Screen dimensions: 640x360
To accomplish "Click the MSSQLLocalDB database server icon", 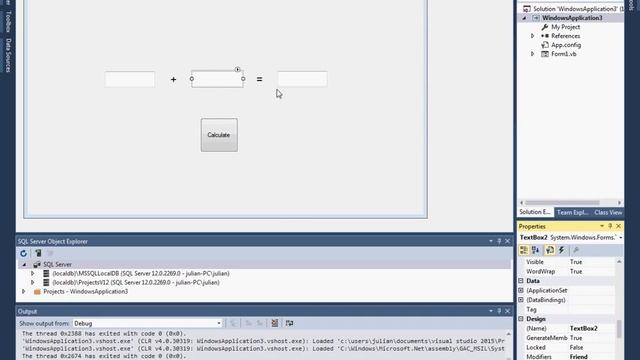I will [x=46, y=273].
